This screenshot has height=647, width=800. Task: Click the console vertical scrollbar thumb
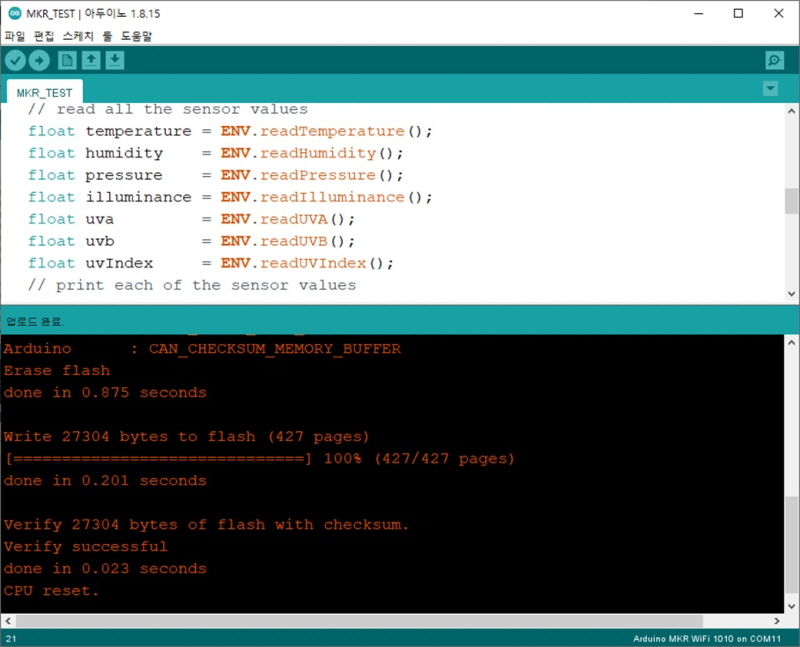coord(791,544)
